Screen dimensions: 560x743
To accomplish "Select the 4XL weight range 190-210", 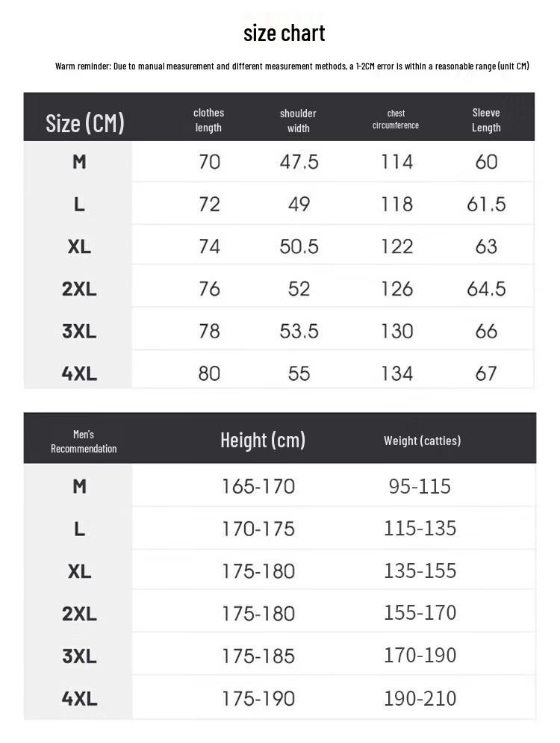I will 420,698.
